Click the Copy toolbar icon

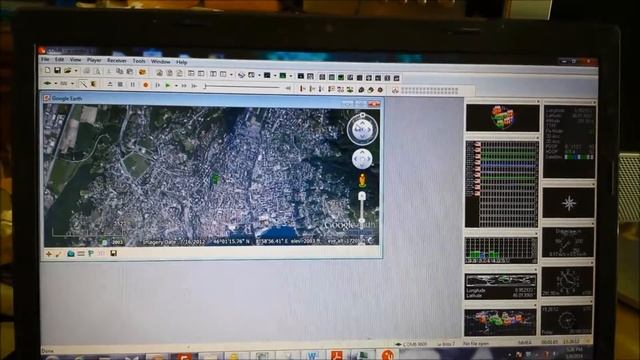120,72
